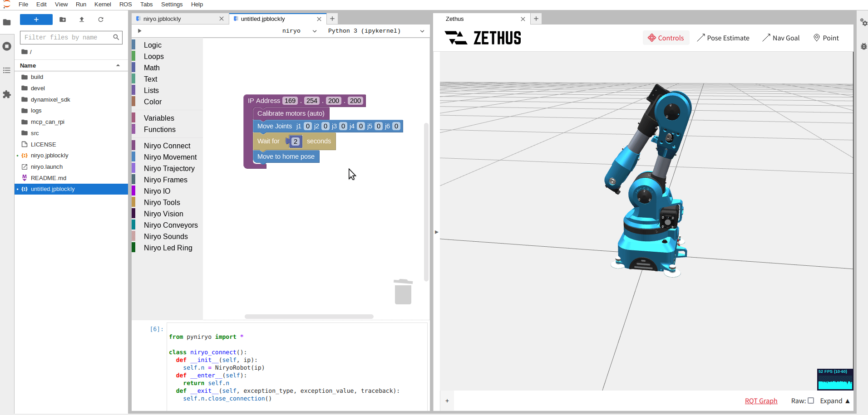868x415 pixels.
Task: Open the table of contents sidebar icon
Action: (7, 70)
